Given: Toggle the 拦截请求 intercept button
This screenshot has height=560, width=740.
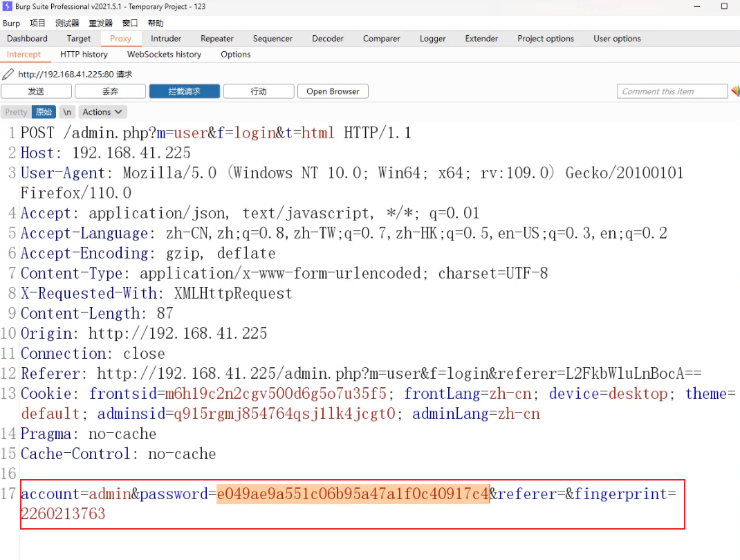Looking at the screenshot, I should pyautogui.click(x=184, y=91).
